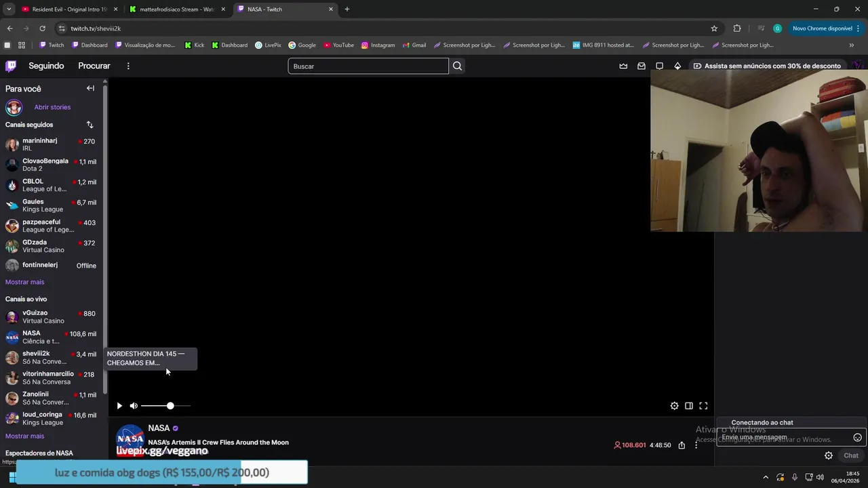This screenshot has height=488, width=868.
Task: Click the Get Bits diamond icon
Action: tap(677, 66)
